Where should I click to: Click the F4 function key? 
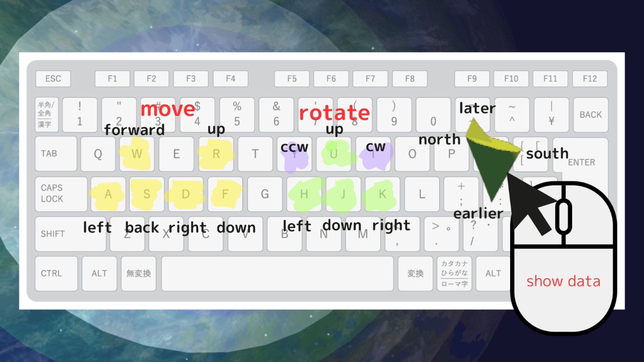point(230,79)
